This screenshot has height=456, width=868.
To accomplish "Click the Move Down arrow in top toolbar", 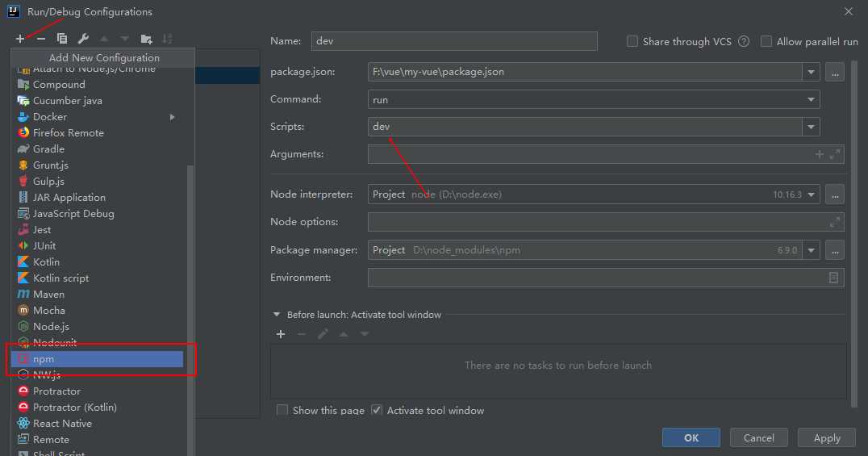I will coord(124,39).
